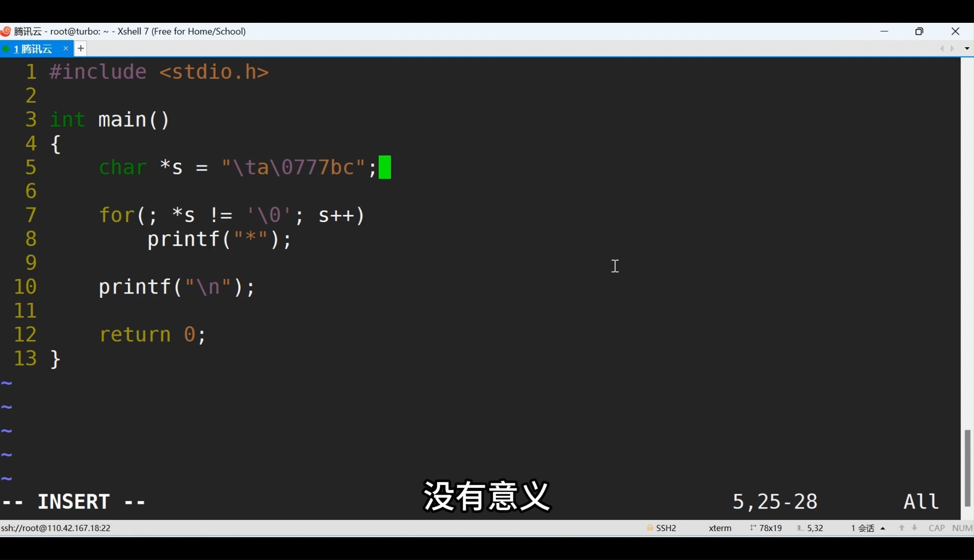The width and height of the screenshot is (974, 560).
Task: Open a new tab with the + button
Action: pos(80,48)
